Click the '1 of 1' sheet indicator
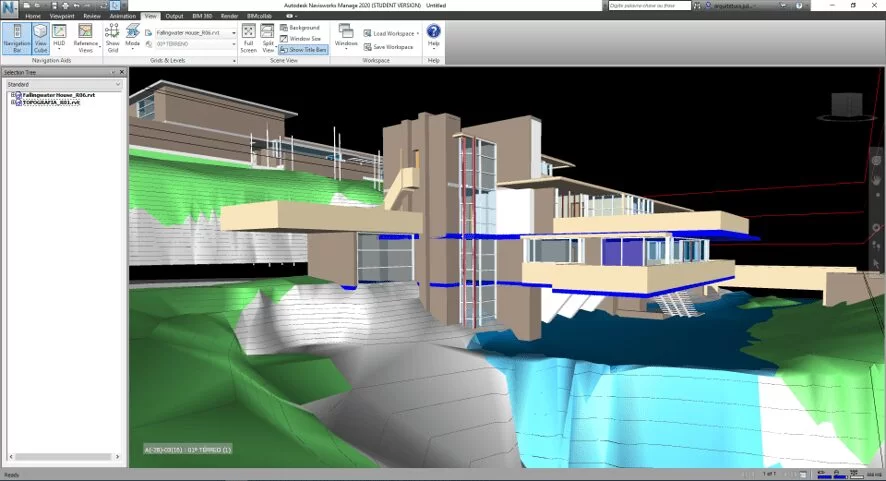 769,474
